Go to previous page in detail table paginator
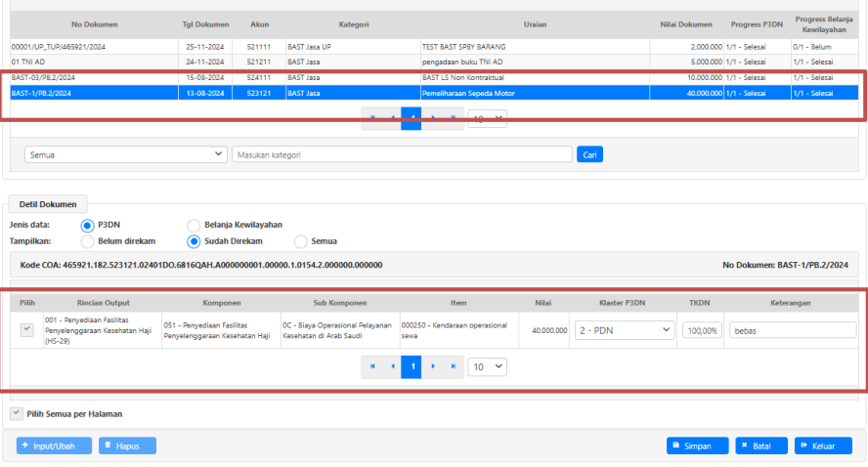The height and width of the screenshot is (467, 868). [x=392, y=366]
